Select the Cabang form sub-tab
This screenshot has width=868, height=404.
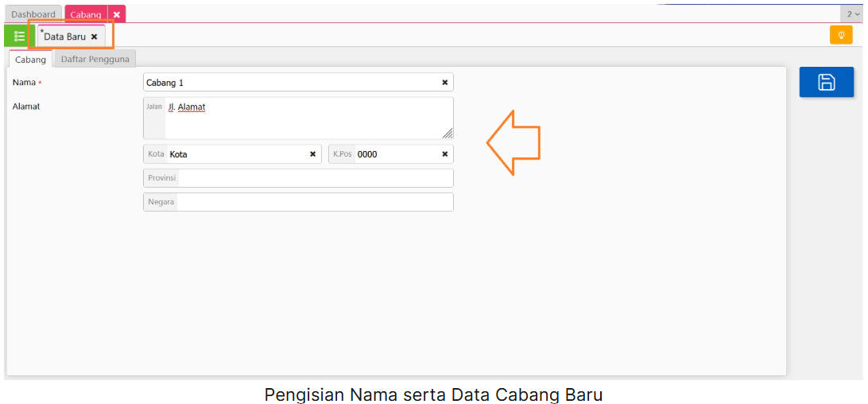[x=30, y=60]
